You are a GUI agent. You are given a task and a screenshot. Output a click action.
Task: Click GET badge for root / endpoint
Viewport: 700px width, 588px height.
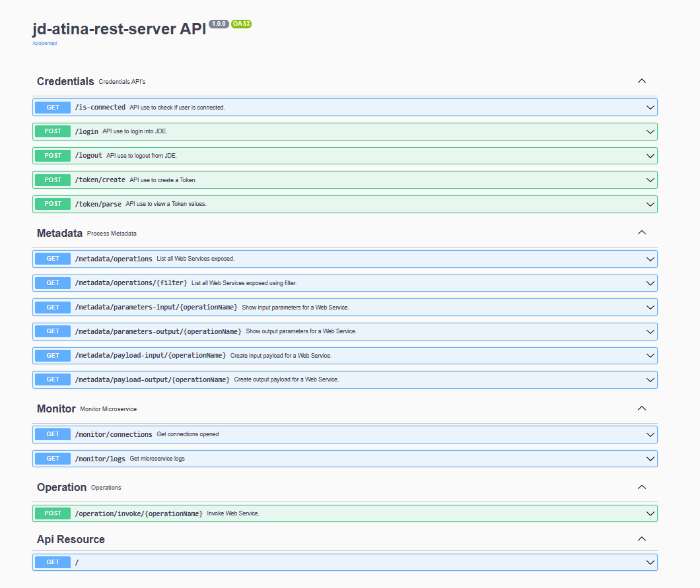tap(53, 562)
